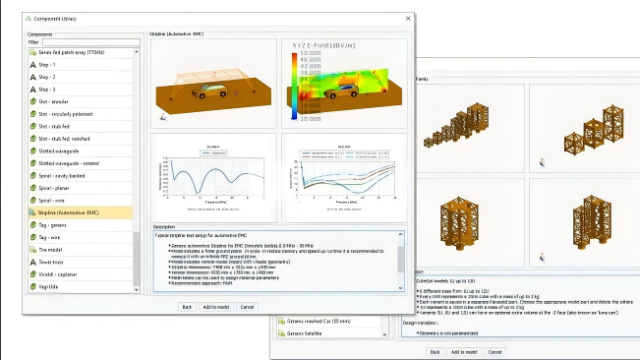Click the Generic Satellite icon in back window
This screenshot has width=640, height=360.
click(281, 333)
